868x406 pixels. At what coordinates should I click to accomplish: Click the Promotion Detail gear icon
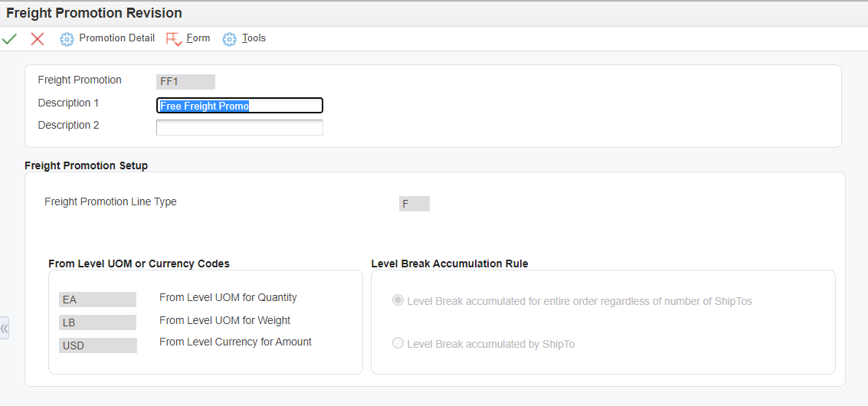point(67,39)
